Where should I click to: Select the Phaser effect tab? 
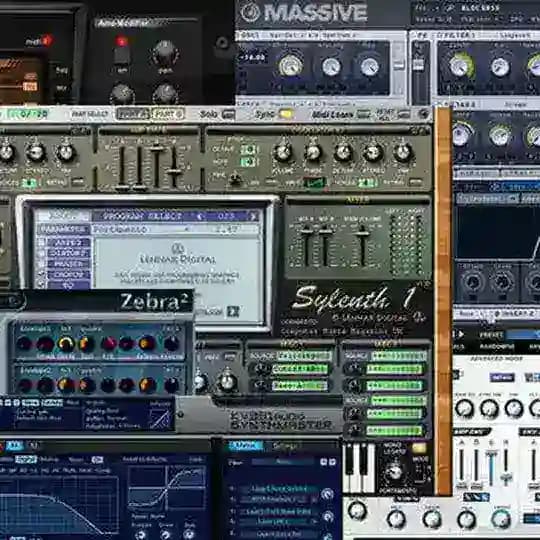[69, 264]
